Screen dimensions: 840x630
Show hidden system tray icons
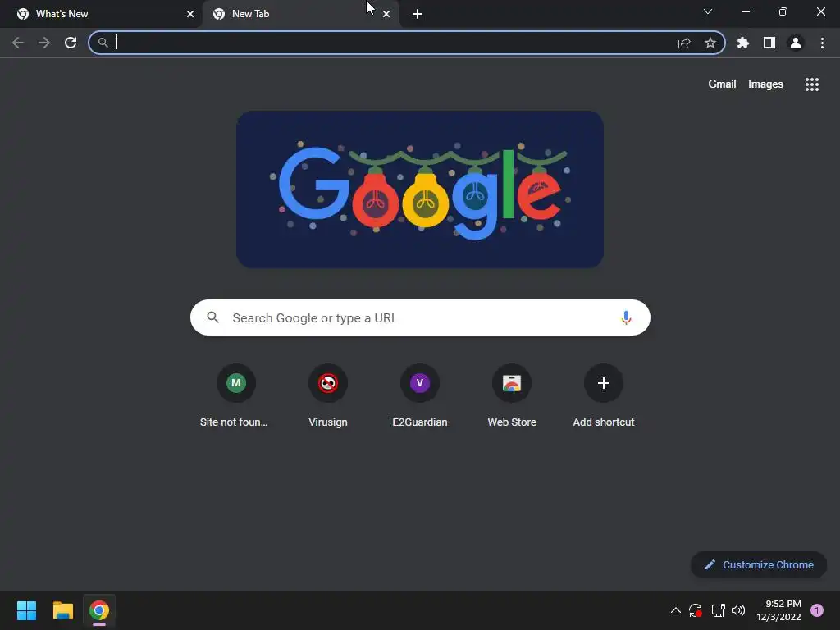(676, 610)
